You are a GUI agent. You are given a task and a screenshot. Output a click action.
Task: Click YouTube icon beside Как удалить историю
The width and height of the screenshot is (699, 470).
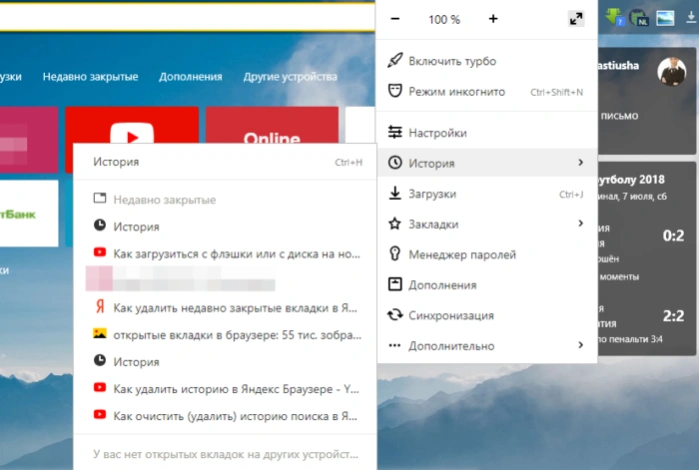coord(100,388)
